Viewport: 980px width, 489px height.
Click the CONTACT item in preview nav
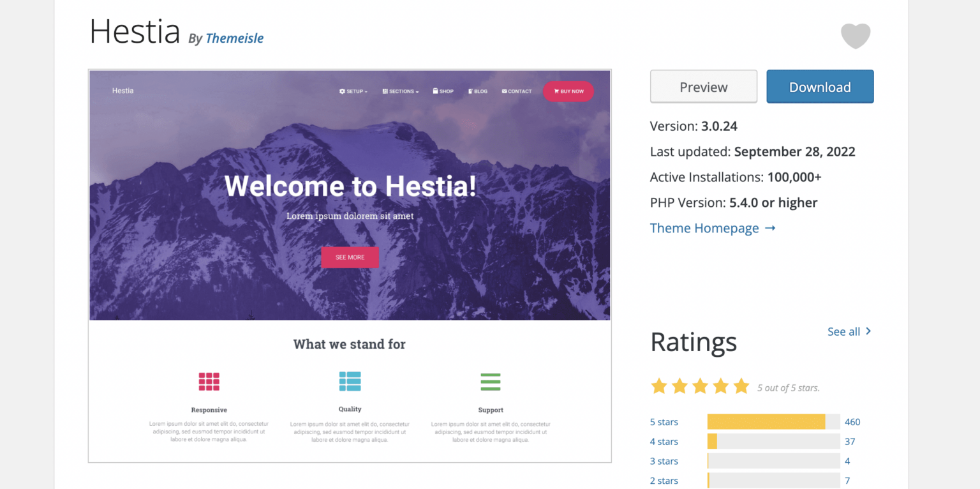point(517,91)
